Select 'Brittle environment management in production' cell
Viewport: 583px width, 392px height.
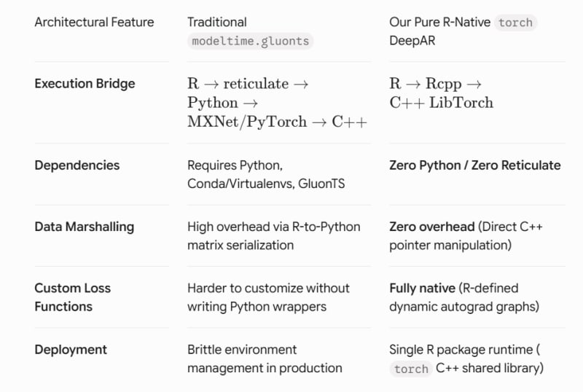[x=265, y=359]
